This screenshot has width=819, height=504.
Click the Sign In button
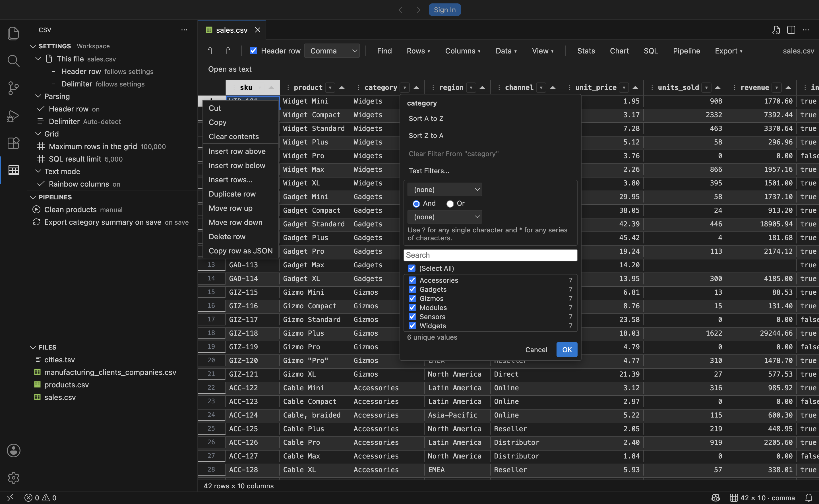tap(444, 10)
